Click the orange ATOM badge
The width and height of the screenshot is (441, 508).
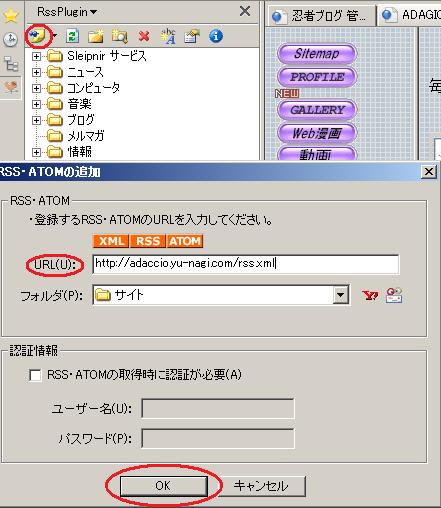[185, 241]
